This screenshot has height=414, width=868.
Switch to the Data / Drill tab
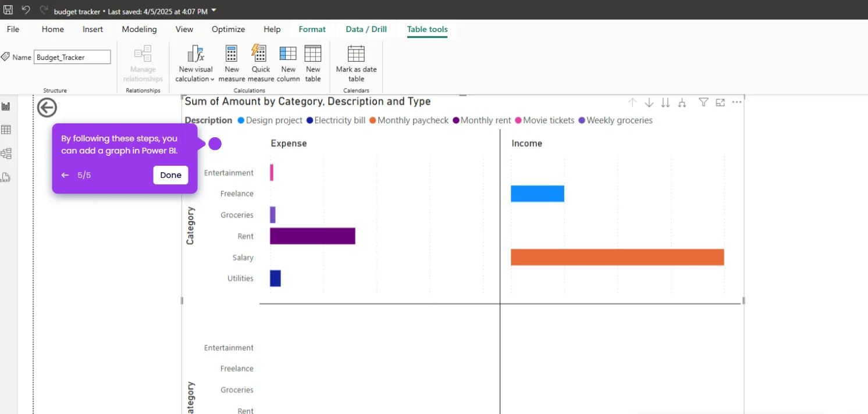(367, 29)
